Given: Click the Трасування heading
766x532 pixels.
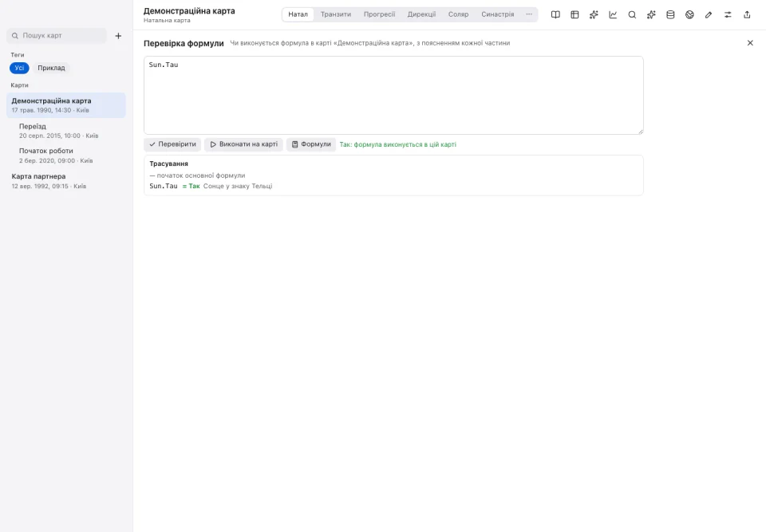Looking at the screenshot, I should pyautogui.click(x=168, y=164).
